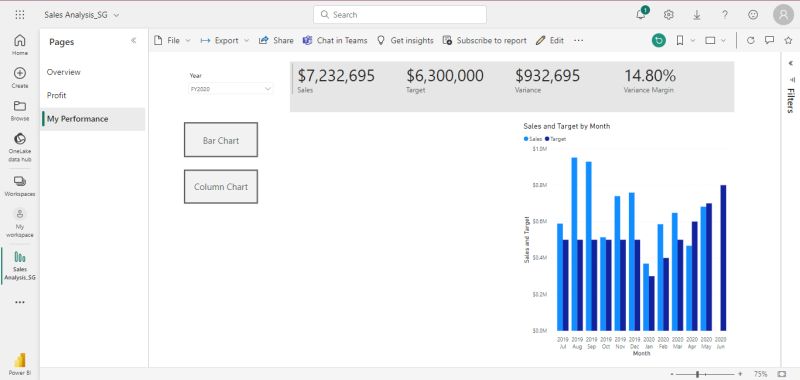Open the settings gear icon
The width and height of the screenshot is (800, 380).
tap(669, 15)
